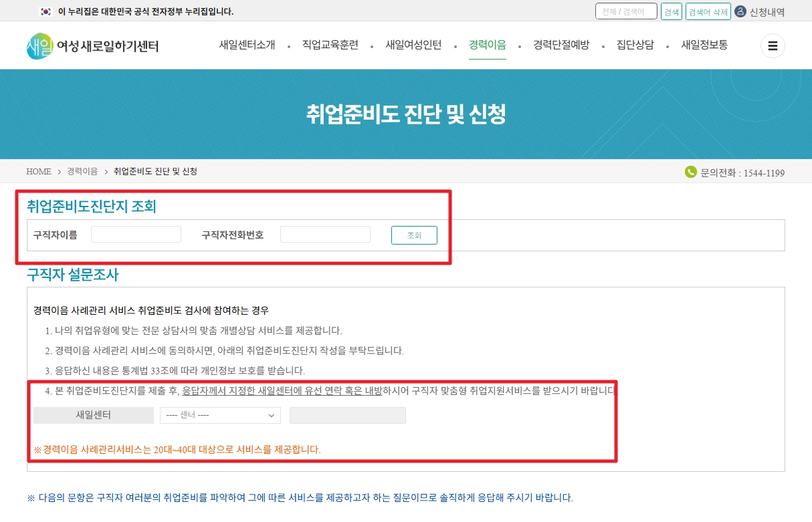Click the 검색 search button

coord(671,11)
